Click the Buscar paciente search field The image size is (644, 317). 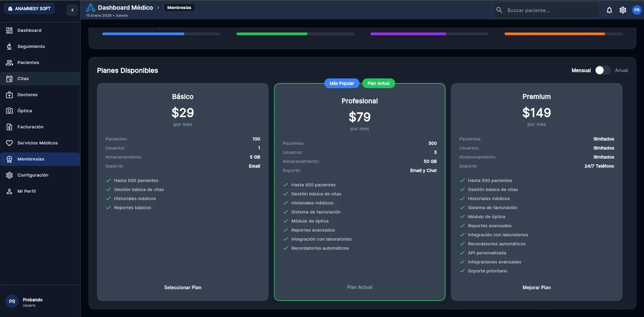click(x=546, y=10)
